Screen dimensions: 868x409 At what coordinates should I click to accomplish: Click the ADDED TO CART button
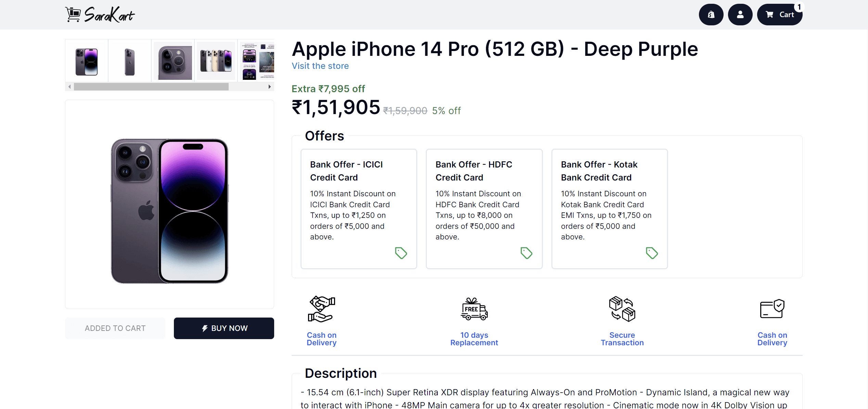[x=115, y=328]
